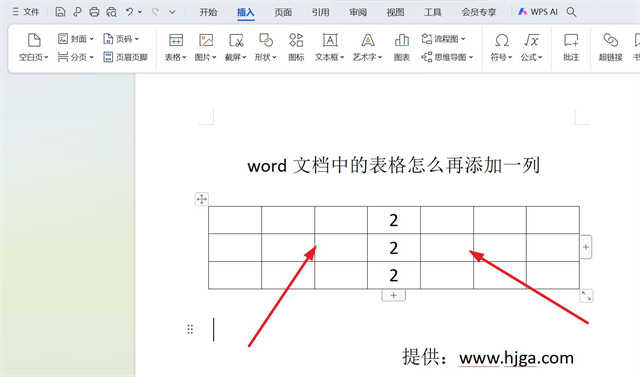The width and height of the screenshot is (640, 377).
Task: Switch to the 审阅 tab
Action: pyautogui.click(x=358, y=12)
